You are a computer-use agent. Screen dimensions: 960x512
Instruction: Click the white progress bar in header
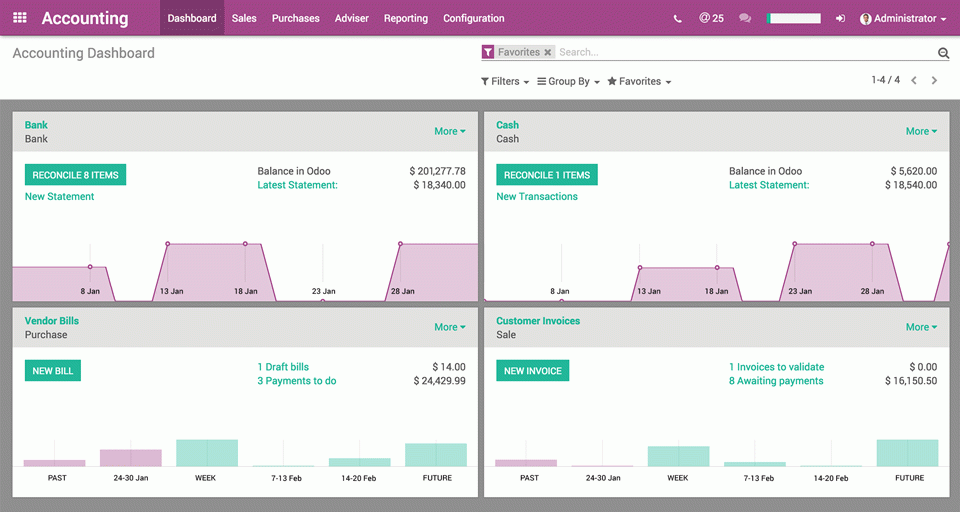794,18
